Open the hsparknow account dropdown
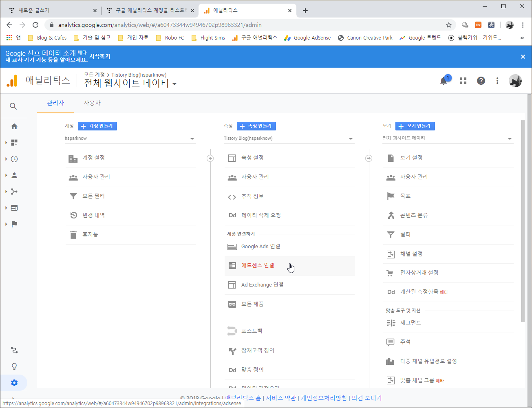 click(130, 139)
